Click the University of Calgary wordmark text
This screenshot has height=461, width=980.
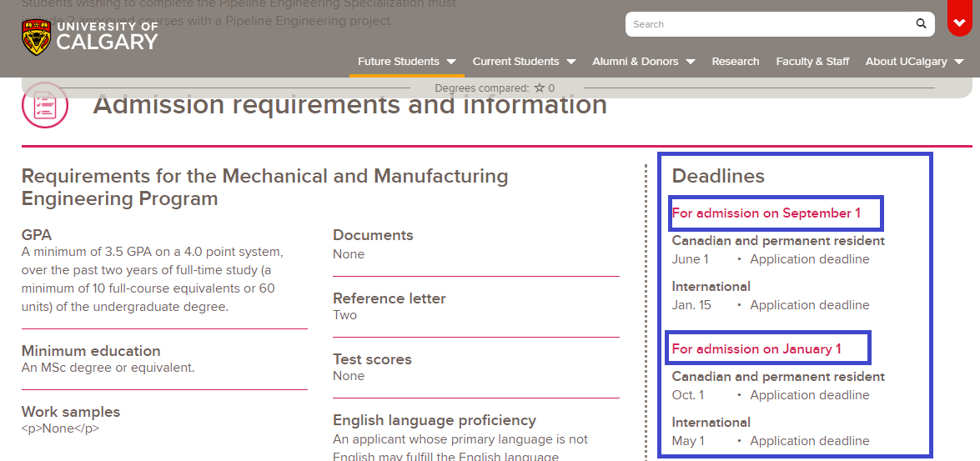tap(107, 37)
